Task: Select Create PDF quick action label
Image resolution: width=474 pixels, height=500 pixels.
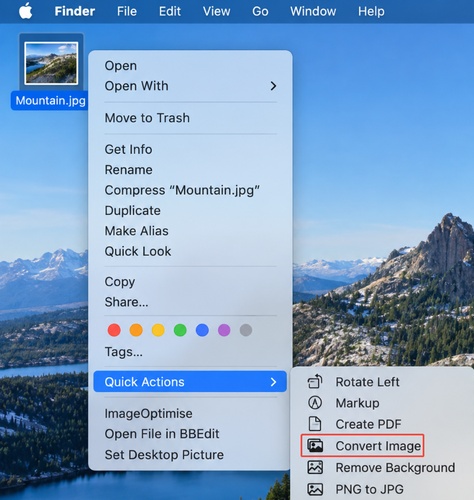Action: point(368,424)
